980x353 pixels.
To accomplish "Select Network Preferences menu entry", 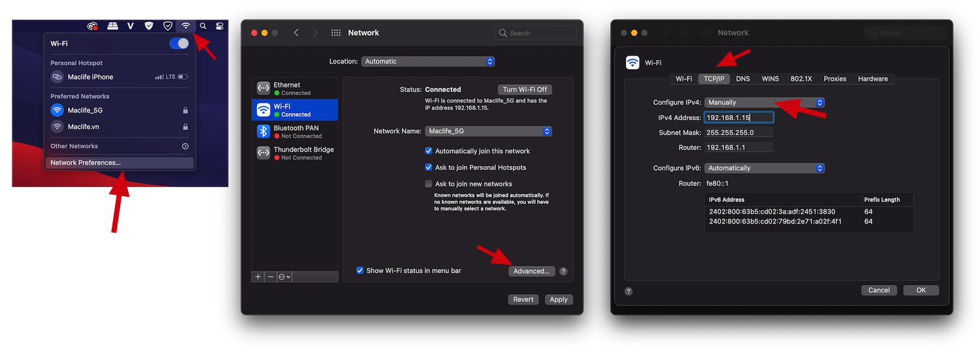I will [86, 163].
